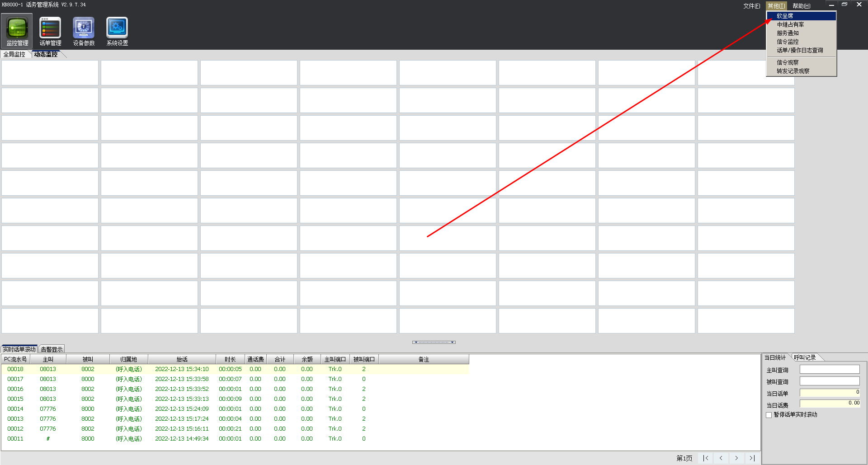Open the 监控管理 monitoring toolbar icon
868x465 pixels.
(x=17, y=31)
